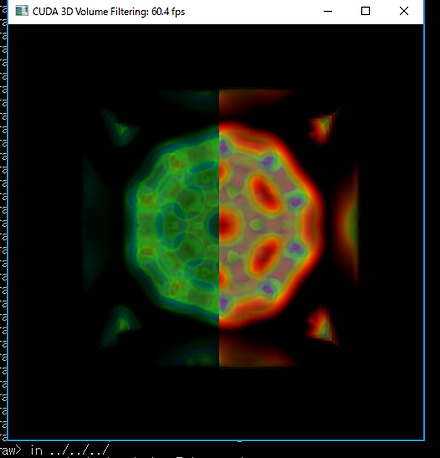Click the red arc at volume's right edge

click(347, 223)
